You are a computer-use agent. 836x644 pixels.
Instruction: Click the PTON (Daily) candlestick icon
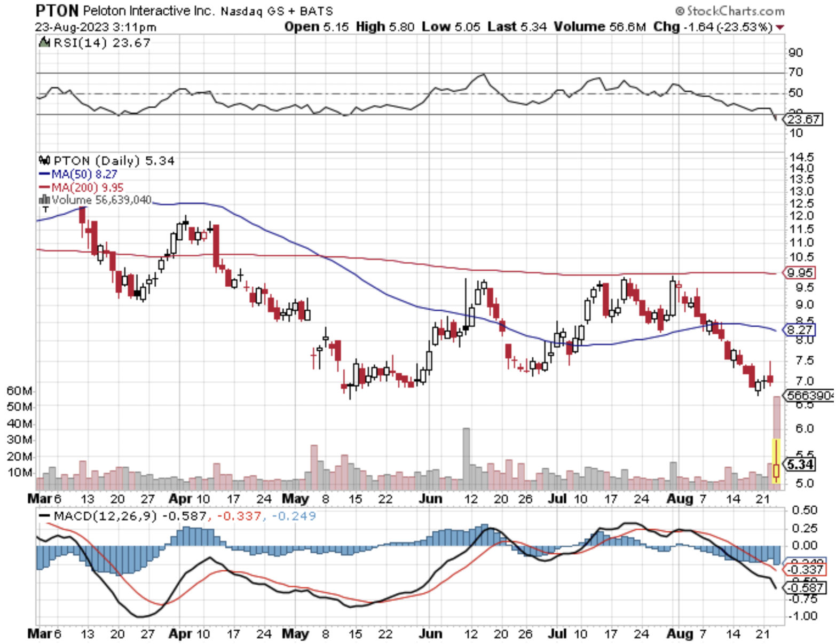tap(45, 160)
